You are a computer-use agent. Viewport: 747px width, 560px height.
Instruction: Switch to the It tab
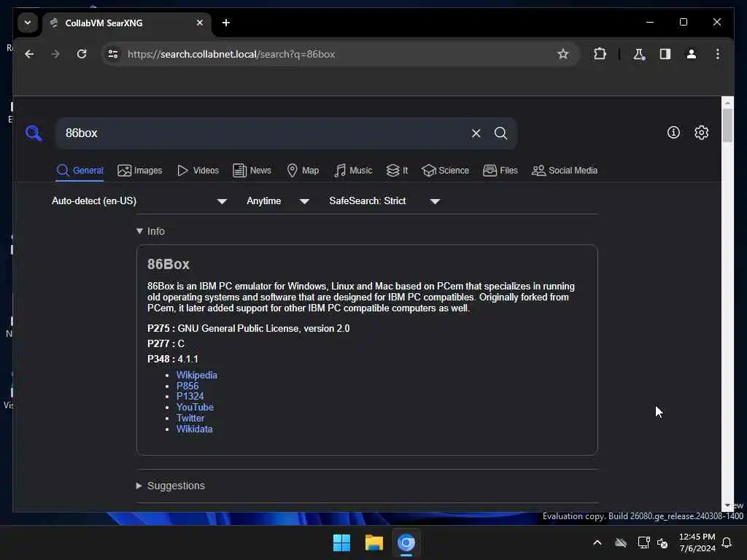tap(397, 171)
